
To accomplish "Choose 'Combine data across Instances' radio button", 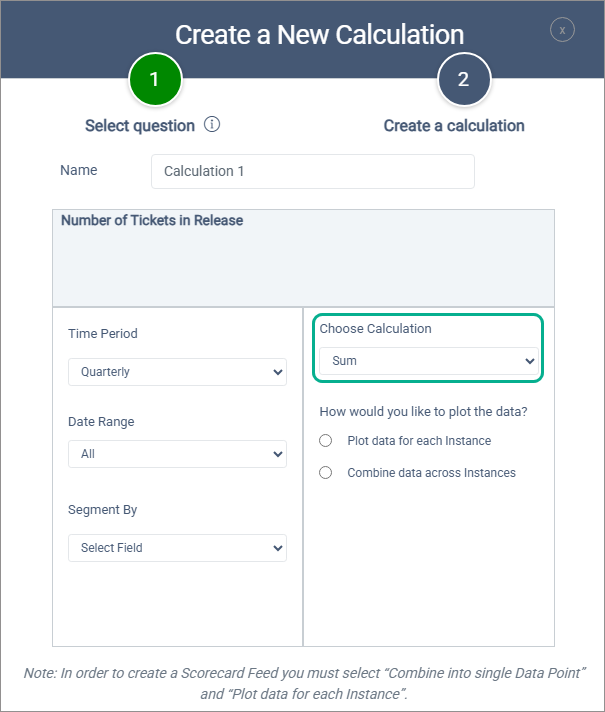I will (x=325, y=473).
